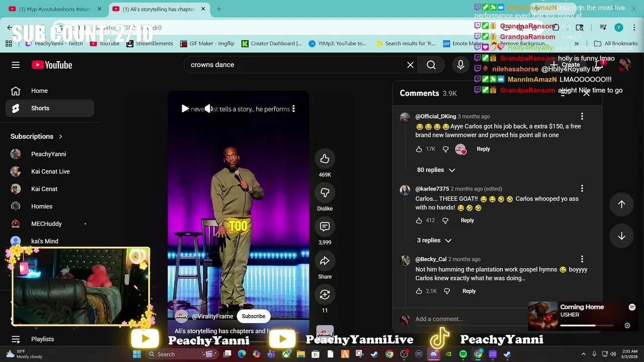Open Kai Cenat Live subscription channel
The image size is (644, 362).
pos(50,171)
